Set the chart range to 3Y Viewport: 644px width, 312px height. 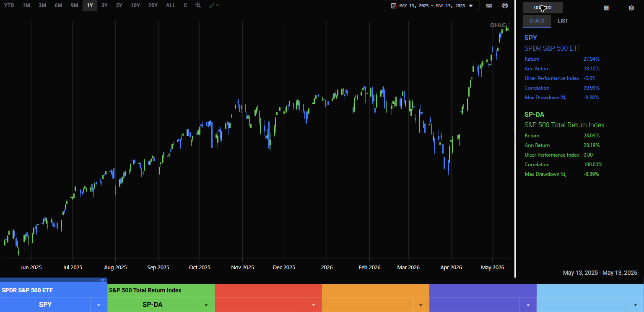coord(104,5)
